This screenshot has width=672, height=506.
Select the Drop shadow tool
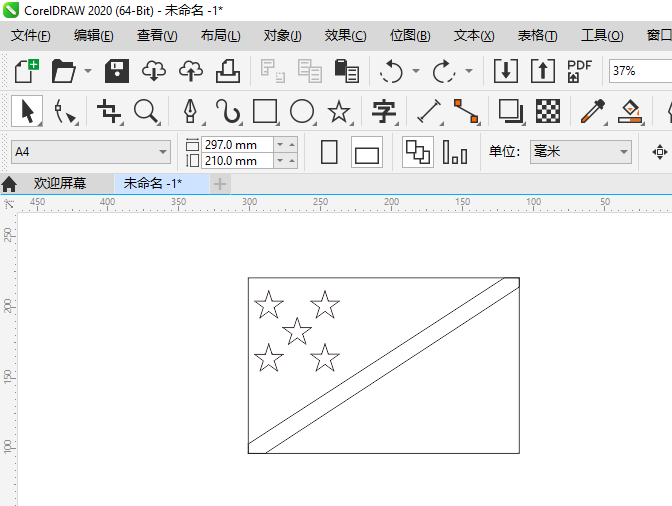tap(510, 111)
